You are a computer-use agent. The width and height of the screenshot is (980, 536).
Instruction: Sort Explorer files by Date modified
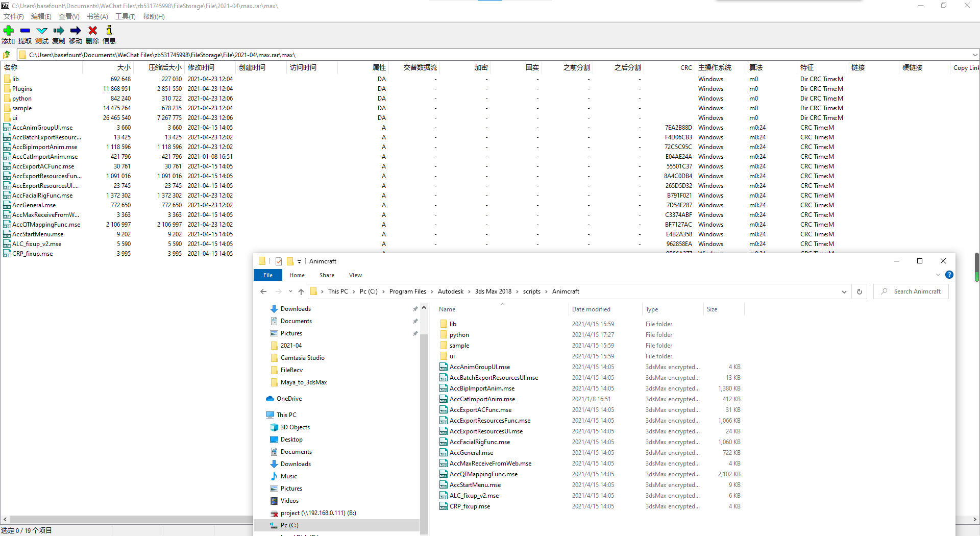pyautogui.click(x=605, y=309)
